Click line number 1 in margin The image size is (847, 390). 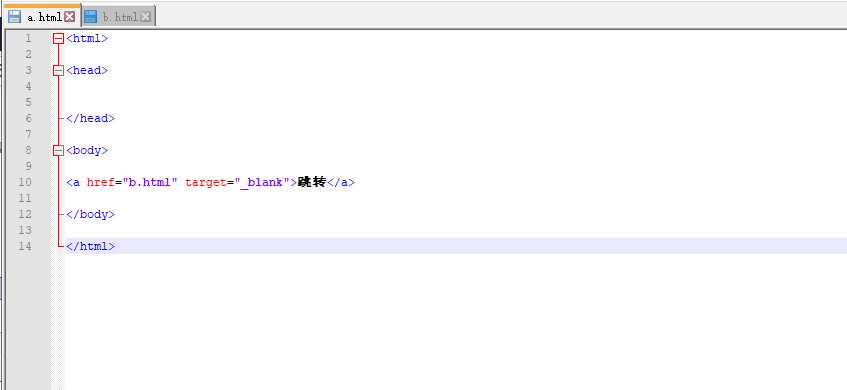tap(28, 38)
